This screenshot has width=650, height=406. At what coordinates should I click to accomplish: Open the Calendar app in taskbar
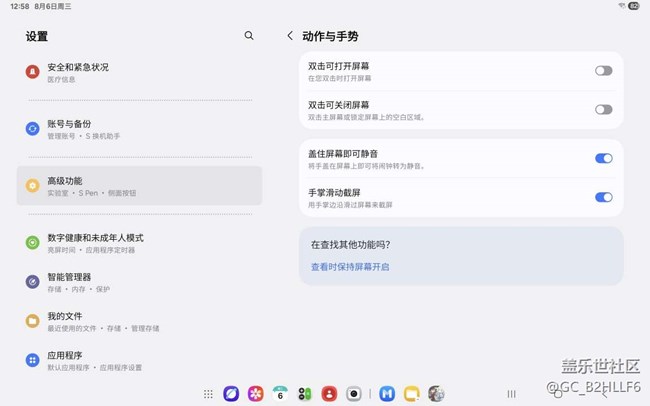click(x=280, y=394)
